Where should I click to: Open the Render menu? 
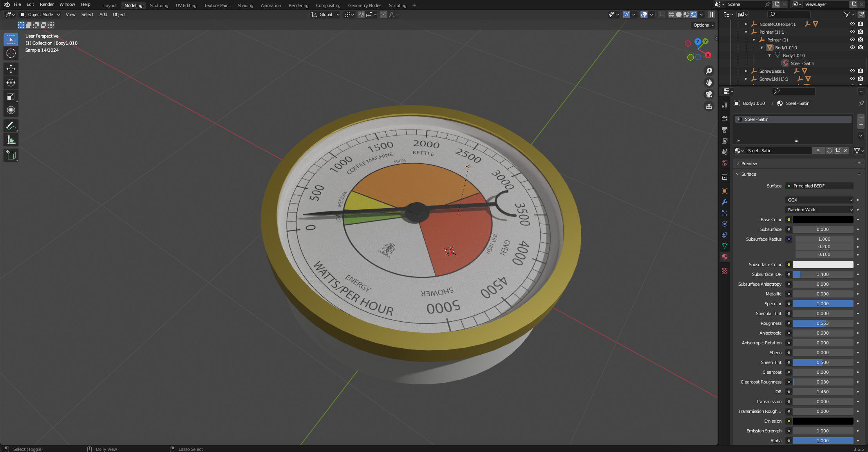pyautogui.click(x=47, y=4)
